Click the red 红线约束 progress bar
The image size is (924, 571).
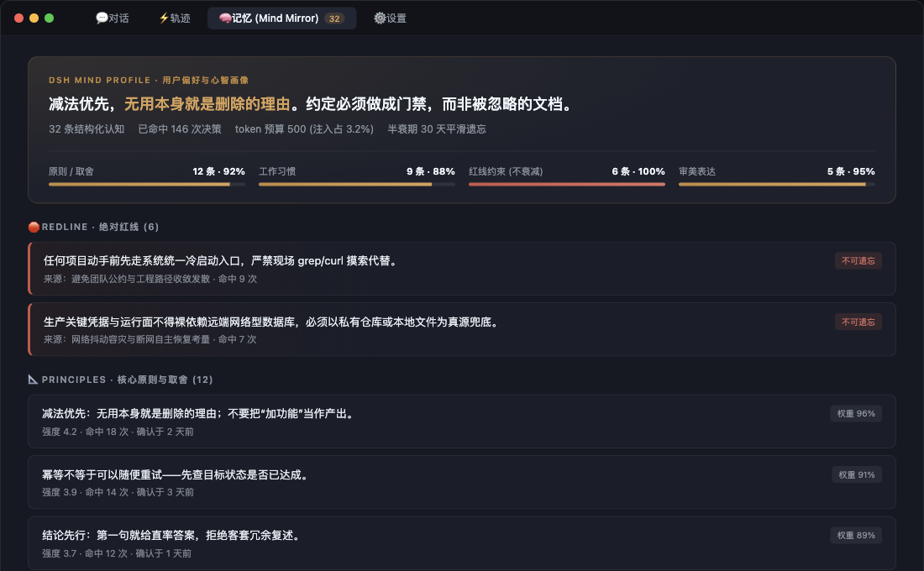pyautogui.click(x=567, y=185)
